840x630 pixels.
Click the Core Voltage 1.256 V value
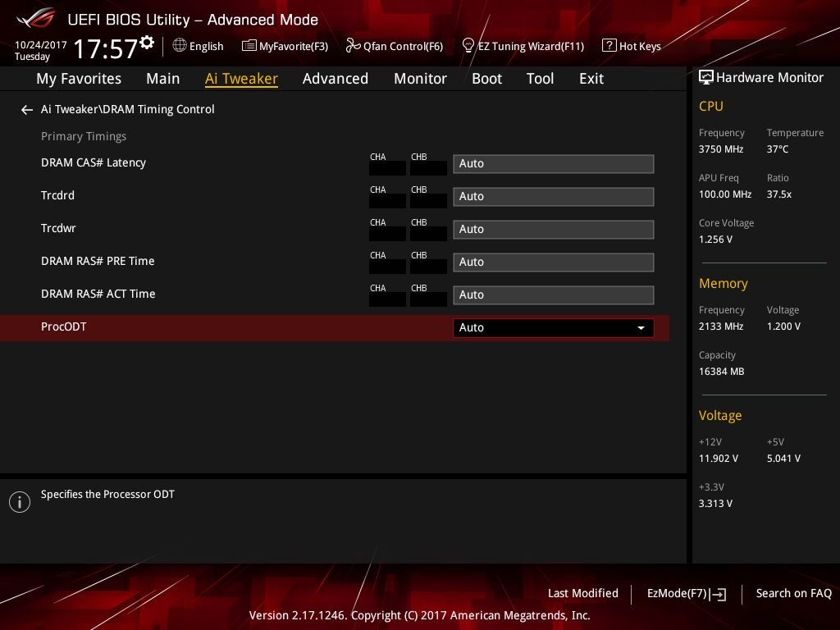715,240
